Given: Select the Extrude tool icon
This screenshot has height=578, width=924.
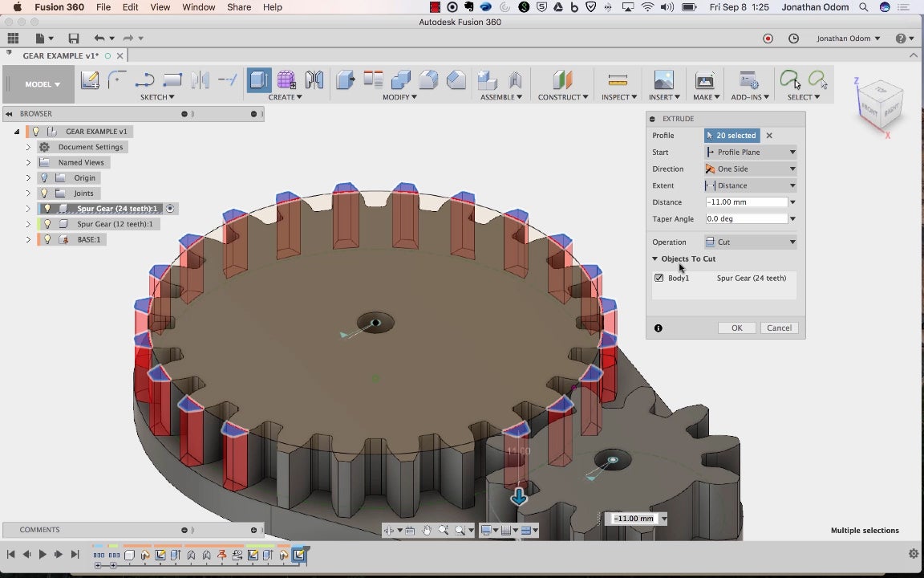Looking at the screenshot, I should (x=258, y=80).
